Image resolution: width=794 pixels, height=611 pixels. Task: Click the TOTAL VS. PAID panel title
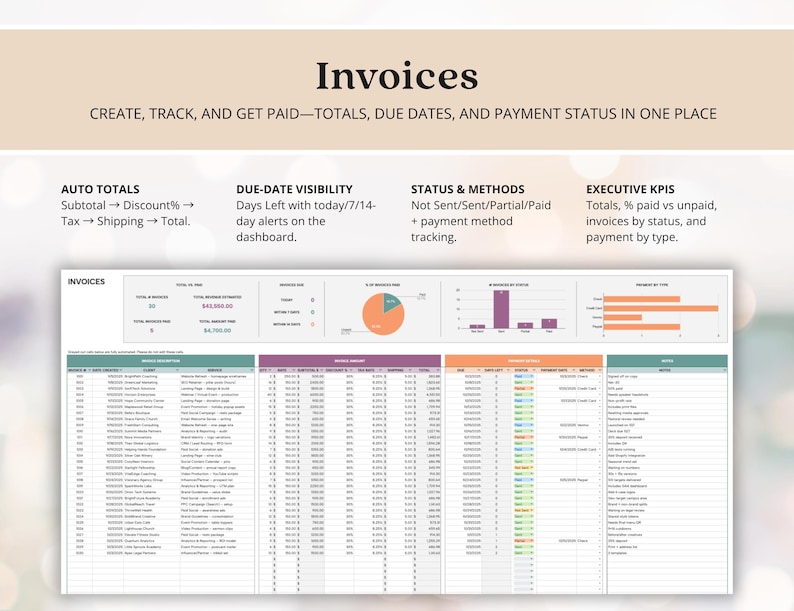[x=189, y=285]
